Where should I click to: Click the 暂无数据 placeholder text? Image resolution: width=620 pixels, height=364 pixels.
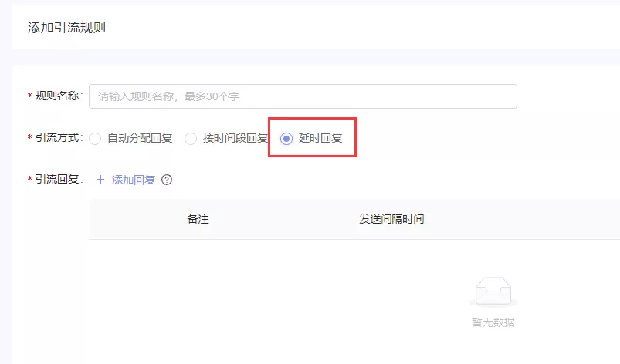click(x=493, y=322)
